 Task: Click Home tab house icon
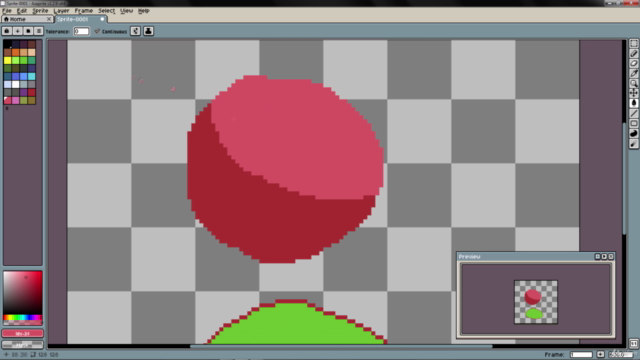pos(6,19)
